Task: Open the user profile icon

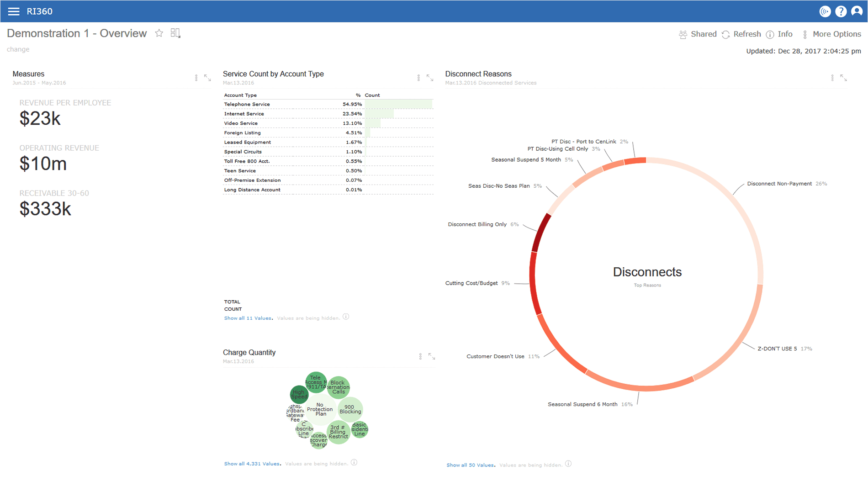Action: click(x=857, y=11)
